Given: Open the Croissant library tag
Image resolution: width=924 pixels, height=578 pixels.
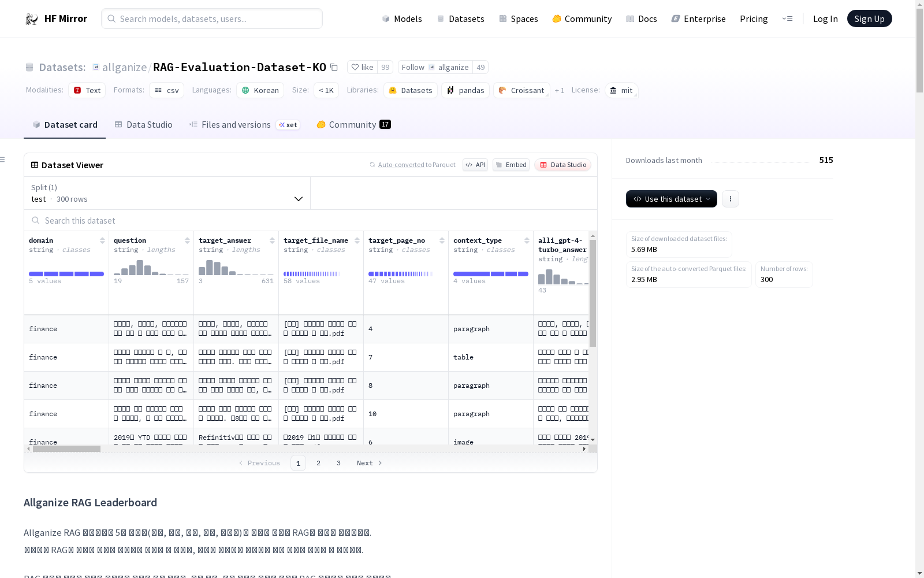Looking at the screenshot, I should coord(521,90).
